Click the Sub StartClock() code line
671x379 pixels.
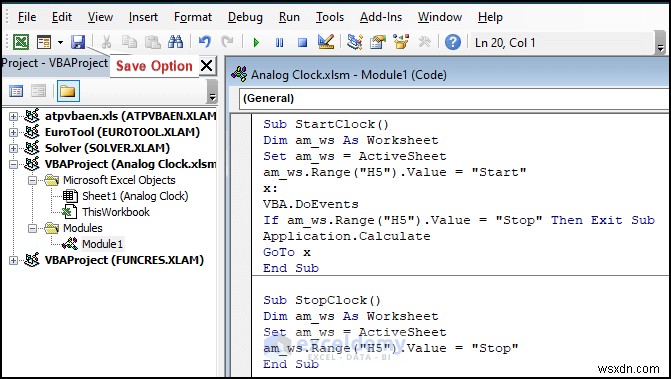pyautogui.click(x=326, y=124)
